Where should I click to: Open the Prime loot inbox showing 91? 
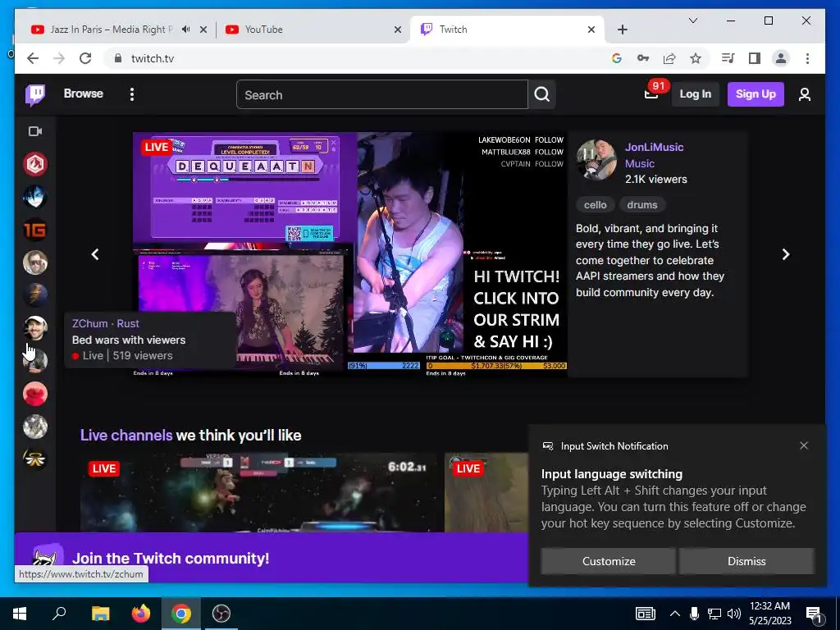[x=651, y=94]
